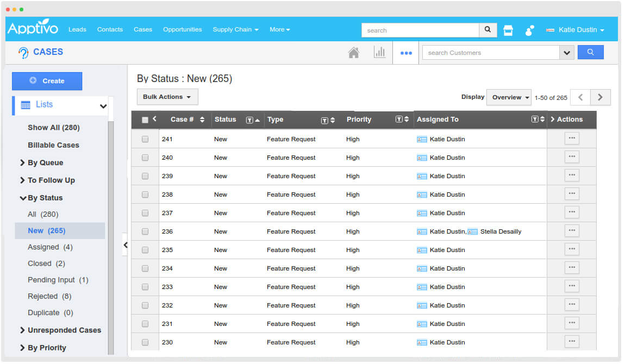The image size is (625, 364).
Task: Open the Opportunities menu item
Action: (x=182, y=30)
